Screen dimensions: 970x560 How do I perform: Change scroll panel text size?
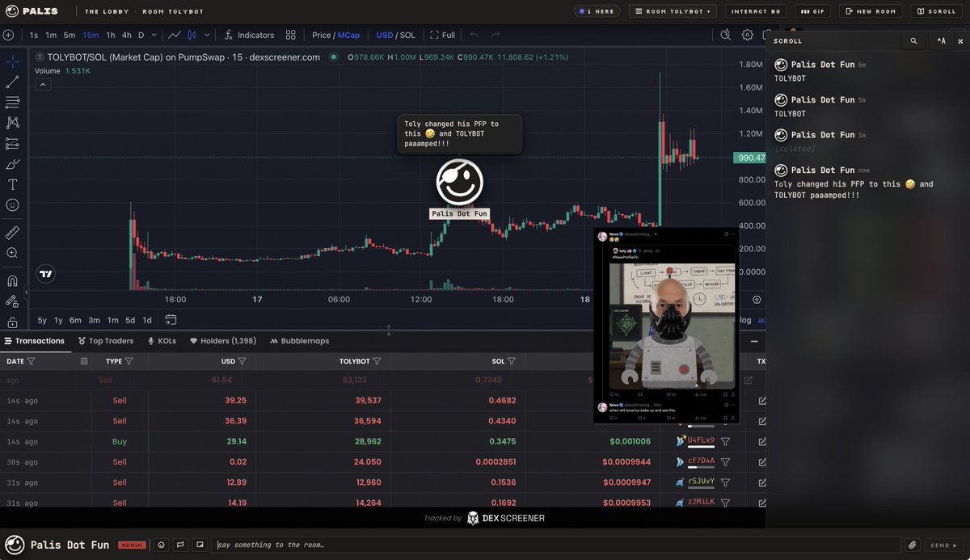click(941, 40)
